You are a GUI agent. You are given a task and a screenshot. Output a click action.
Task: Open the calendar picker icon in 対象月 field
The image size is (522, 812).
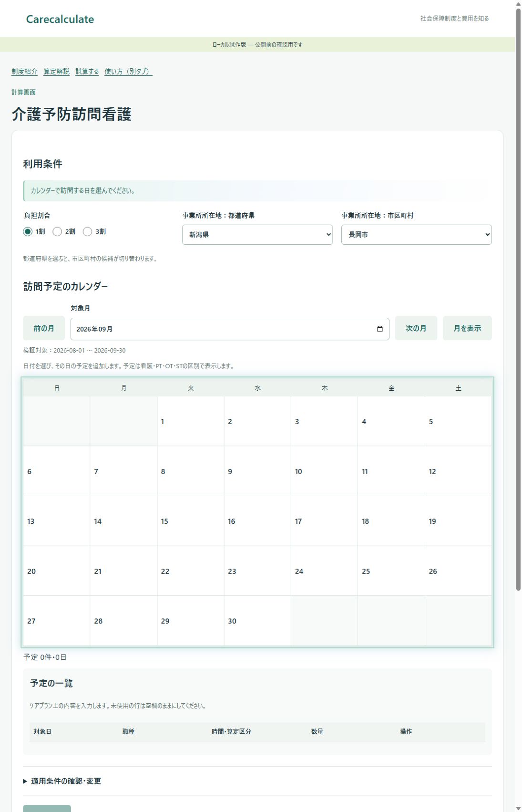pyautogui.click(x=379, y=329)
